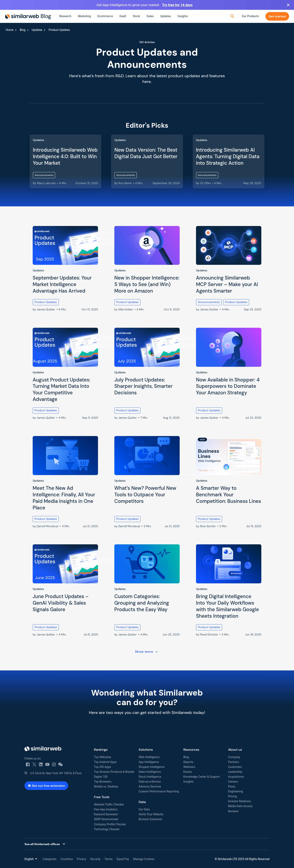Screen dimensions: 294x868
Task: Click the Product Updates tag under September Updates
Action: [x=46, y=302]
